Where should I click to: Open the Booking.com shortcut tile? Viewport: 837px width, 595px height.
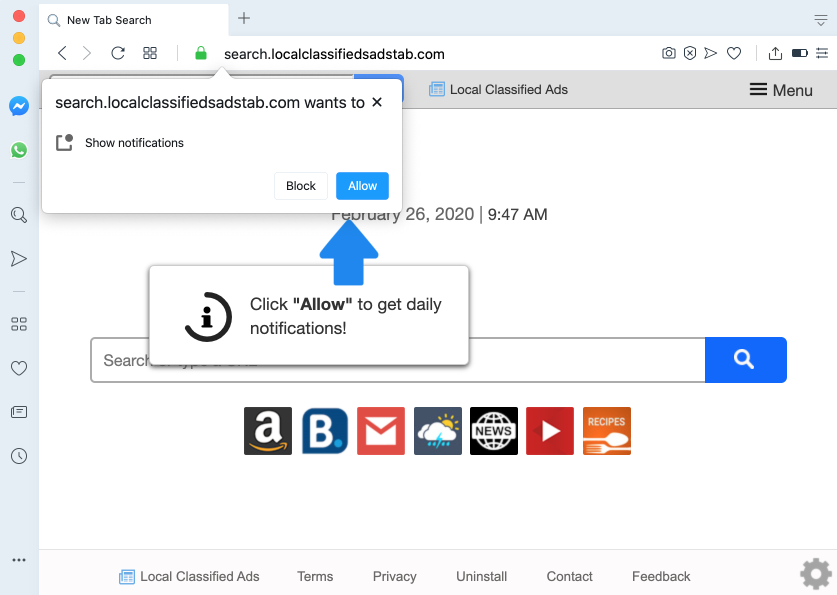324,431
